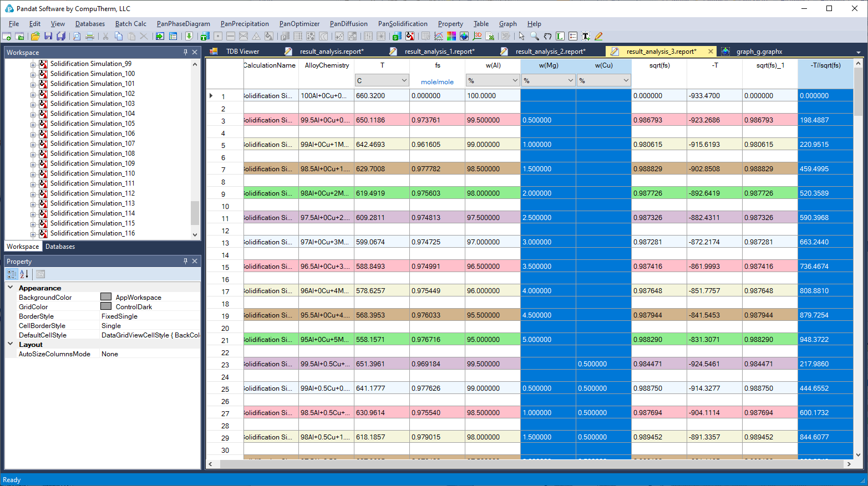
Task: Click the -T/sqrt(fs) column header
Action: (x=825, y=65)
